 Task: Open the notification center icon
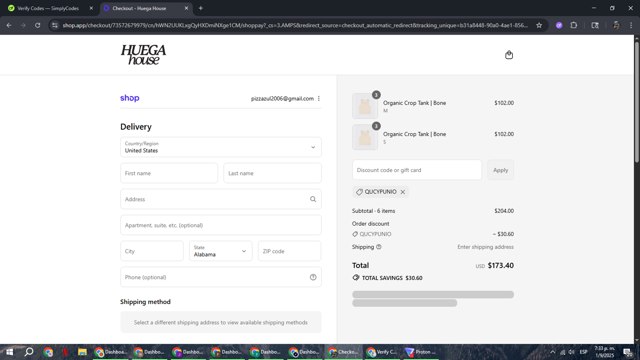pos(628,352)
